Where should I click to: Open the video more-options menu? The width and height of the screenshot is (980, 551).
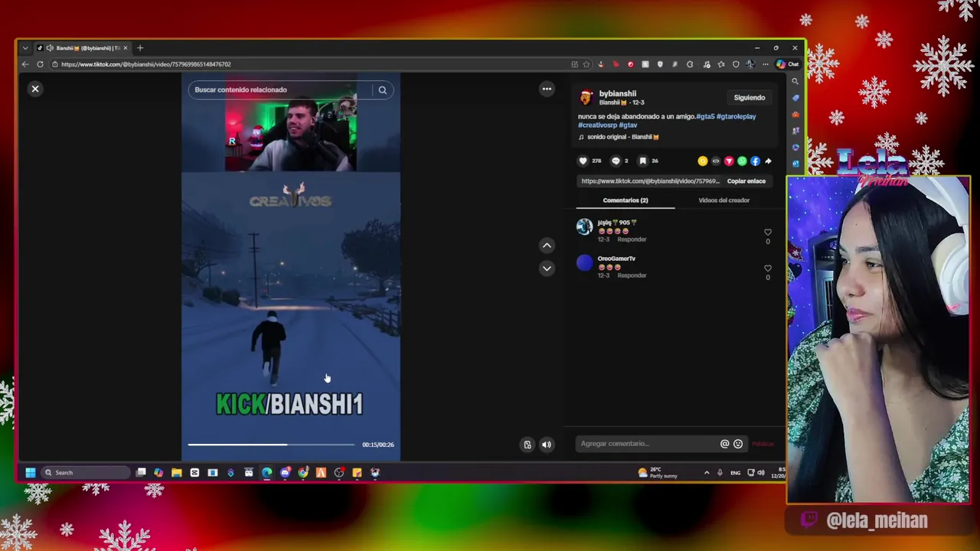[x=547, y=89]
